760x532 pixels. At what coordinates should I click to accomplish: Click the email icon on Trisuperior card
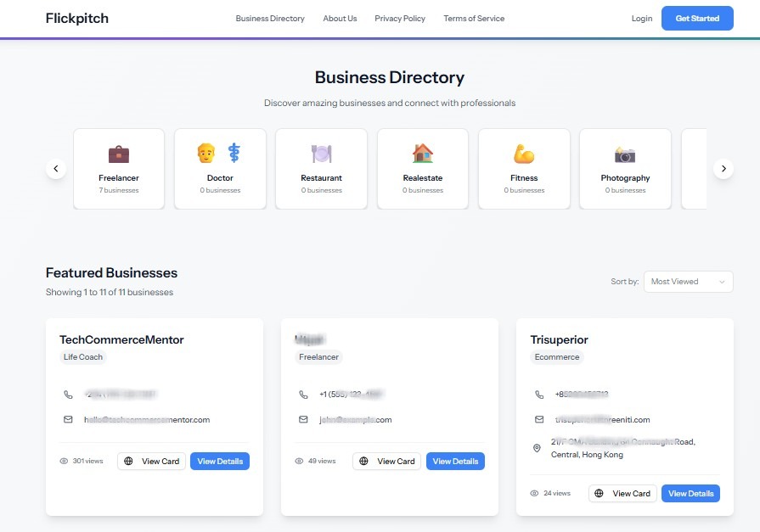539,420
